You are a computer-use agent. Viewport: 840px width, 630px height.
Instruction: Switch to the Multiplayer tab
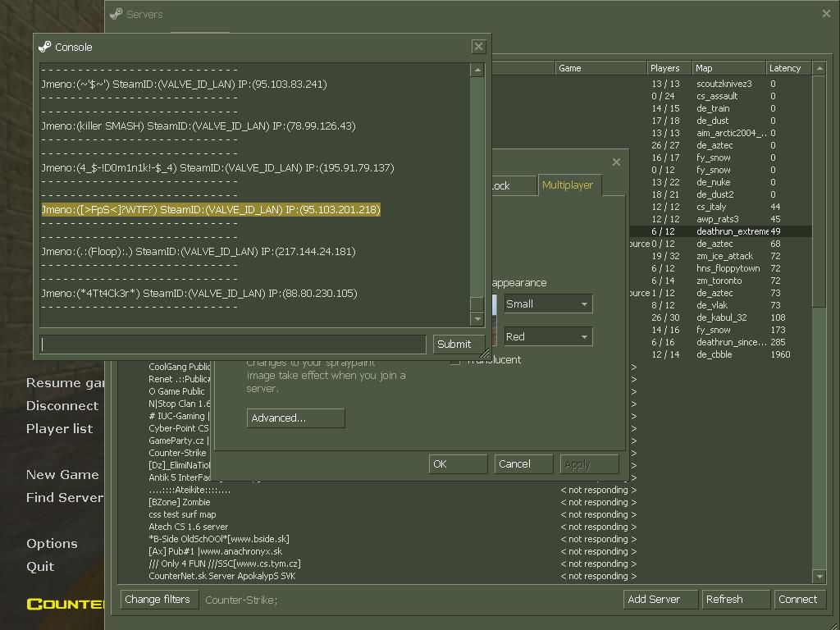[x=568, y=185]
